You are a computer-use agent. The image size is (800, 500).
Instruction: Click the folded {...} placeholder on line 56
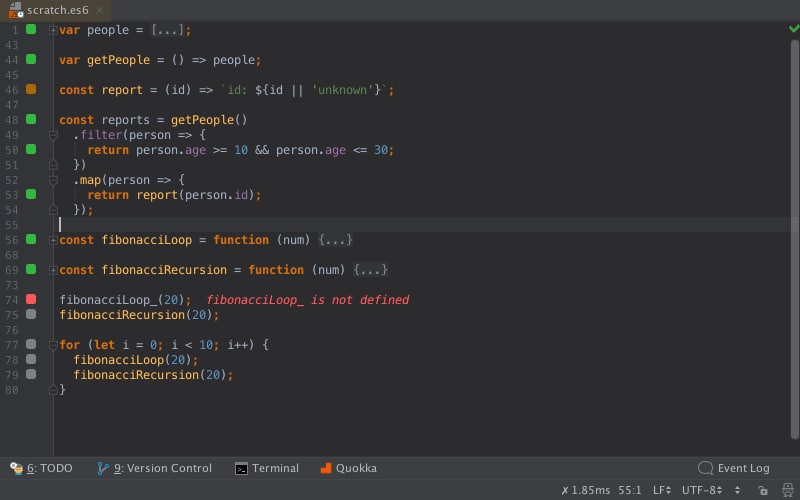click(x=335, y=240)
